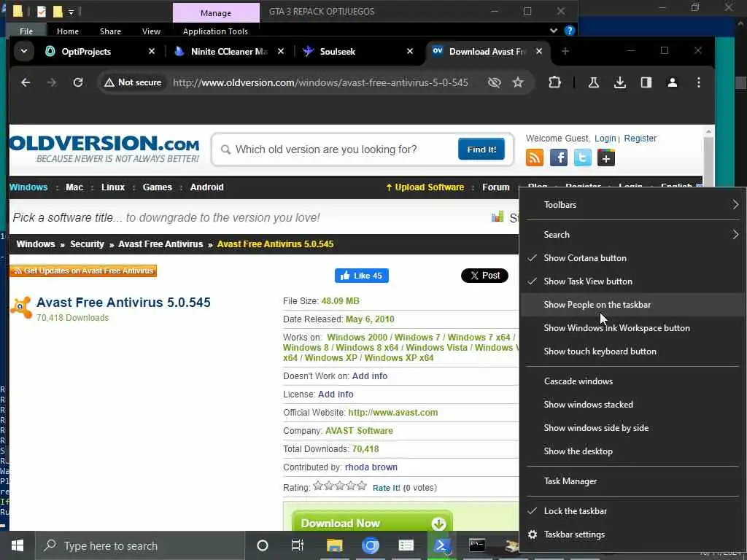Screen dimensions: 747x560
Task: Open browser three-dot menu
Action: (698, 82)
